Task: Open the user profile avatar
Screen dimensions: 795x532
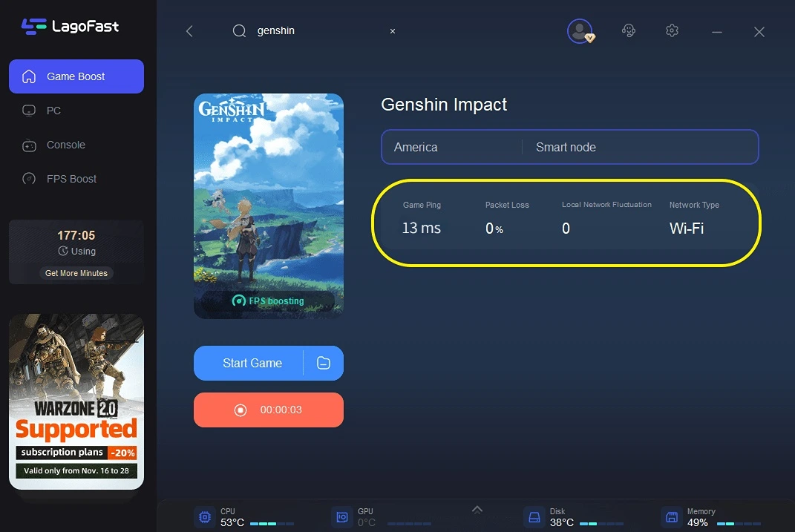Action: click(580, 31)
